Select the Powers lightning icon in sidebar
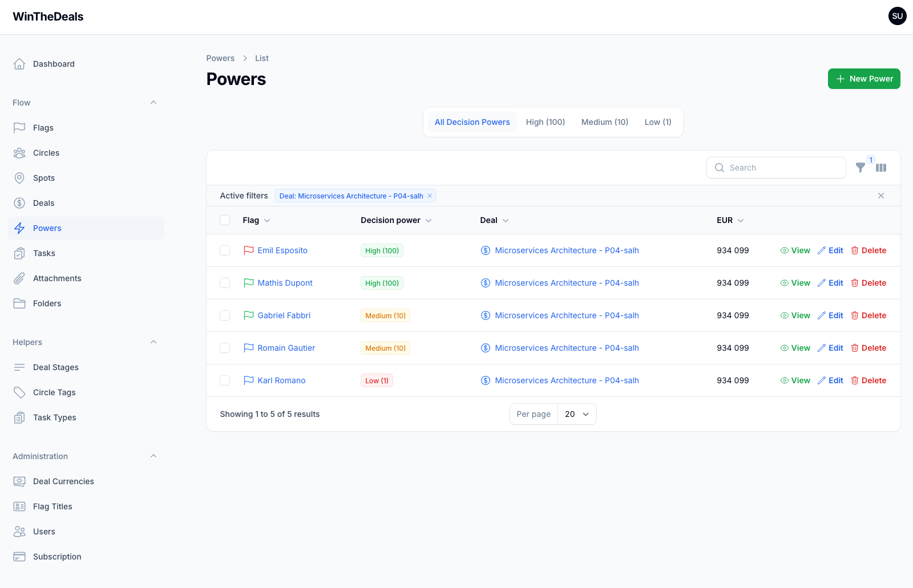The width and height of the screenshot is (913, 588). point(19,228)
